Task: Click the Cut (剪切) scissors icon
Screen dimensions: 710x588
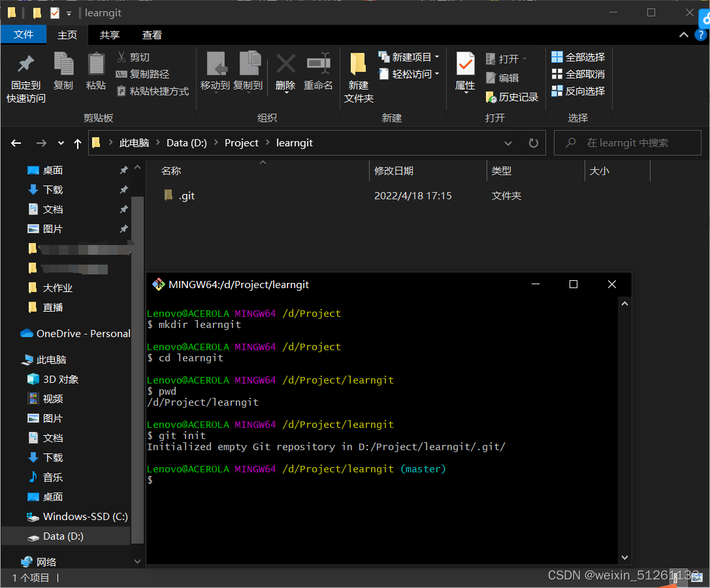Action: tap(121, 57)
